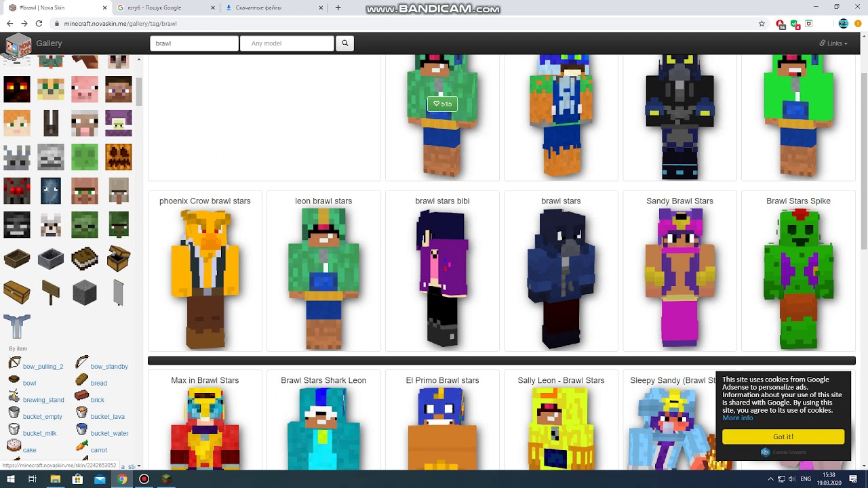Select the villager face with green eyes
The image size is (868, 488).
pyautogui.click(x=85, y=190)
